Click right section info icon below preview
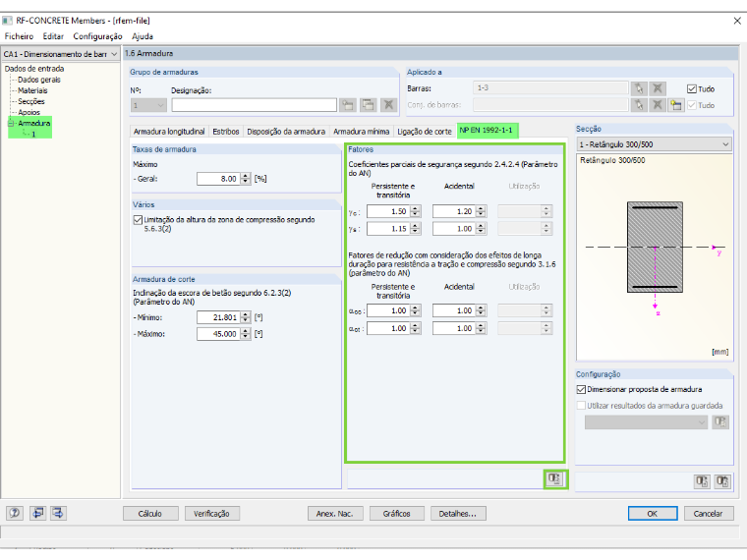The image size is (747, 560). [x=722, y=481]
